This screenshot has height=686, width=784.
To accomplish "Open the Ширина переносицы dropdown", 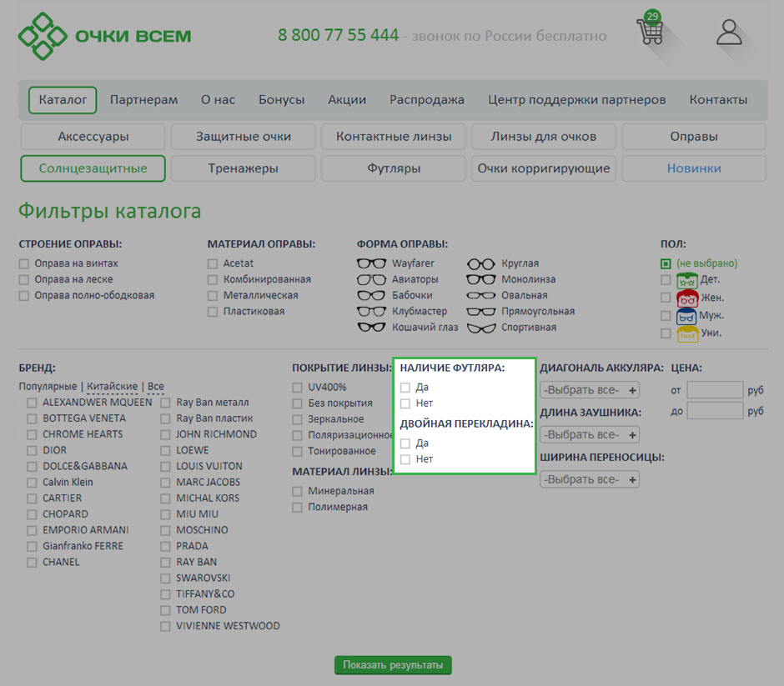I will pos(590,479).
